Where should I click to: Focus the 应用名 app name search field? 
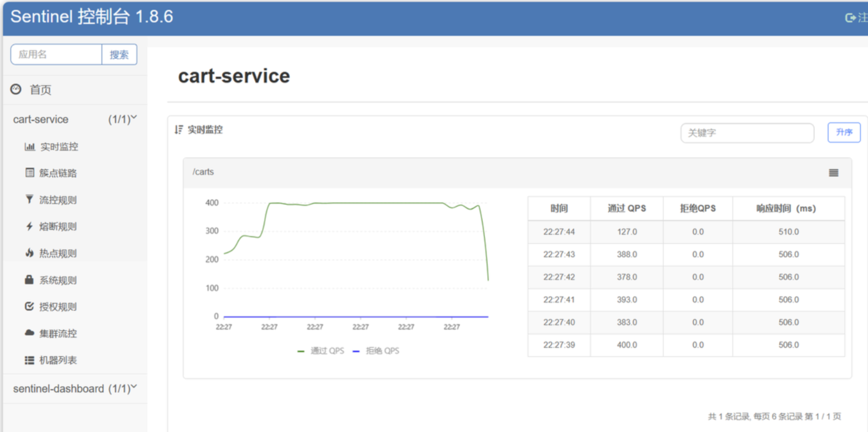click(57, 54)
